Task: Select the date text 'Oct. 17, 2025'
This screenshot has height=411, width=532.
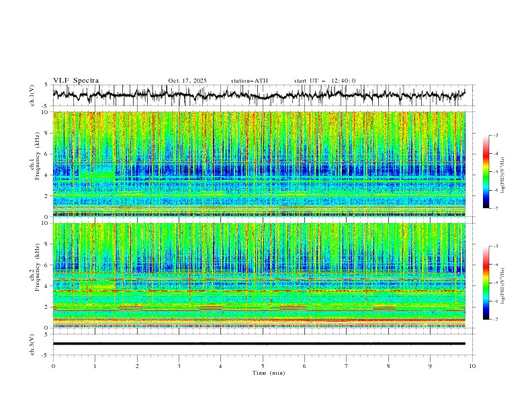Action: tap(187, 81)
